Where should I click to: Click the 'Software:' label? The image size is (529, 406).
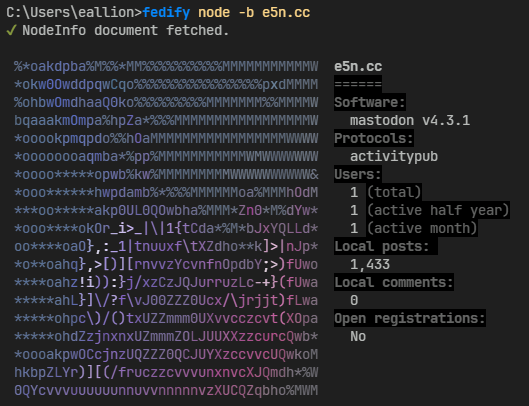[370, 102]
